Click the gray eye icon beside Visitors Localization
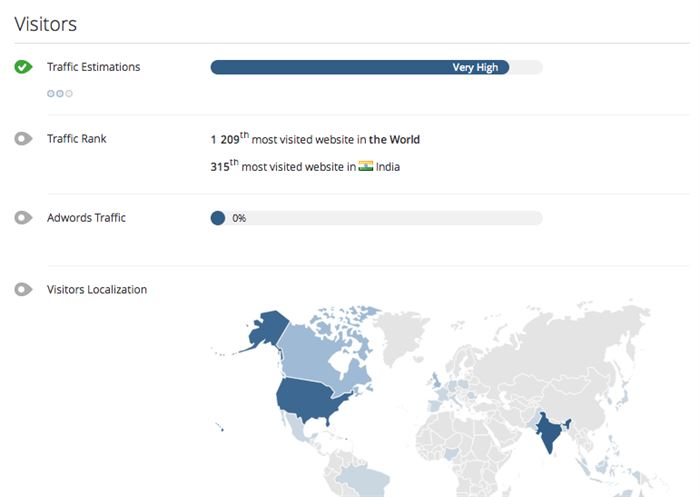 23,290
